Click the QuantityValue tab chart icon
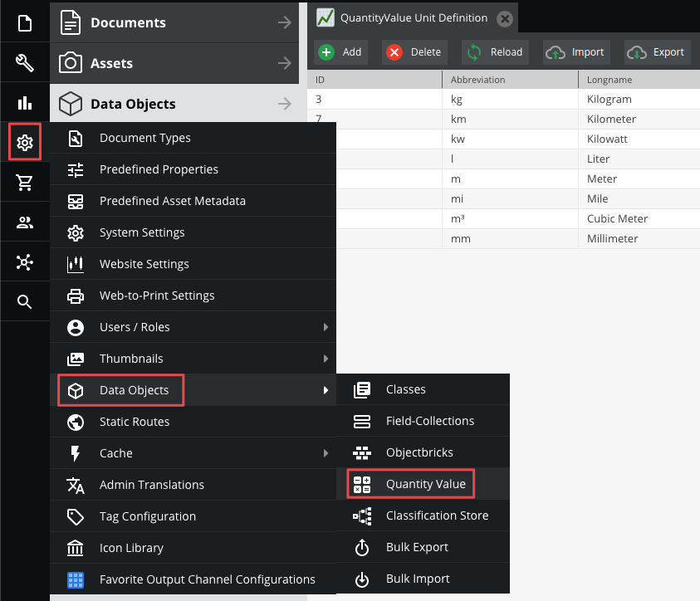 [x=325, y=17]
